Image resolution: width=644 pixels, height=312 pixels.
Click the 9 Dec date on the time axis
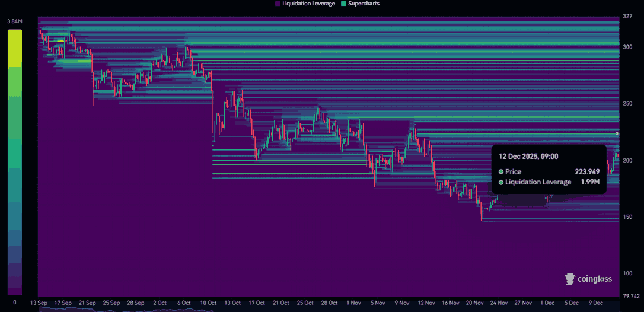click(x=597, y=303)
